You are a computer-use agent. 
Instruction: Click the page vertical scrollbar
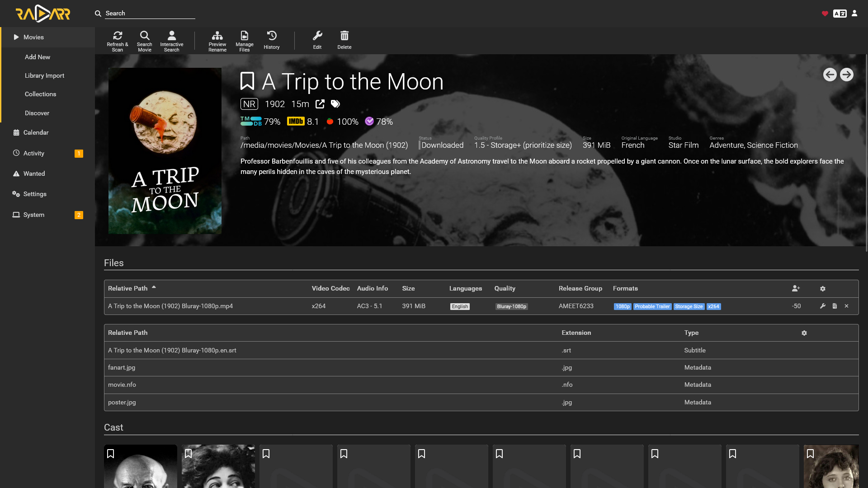866,153
